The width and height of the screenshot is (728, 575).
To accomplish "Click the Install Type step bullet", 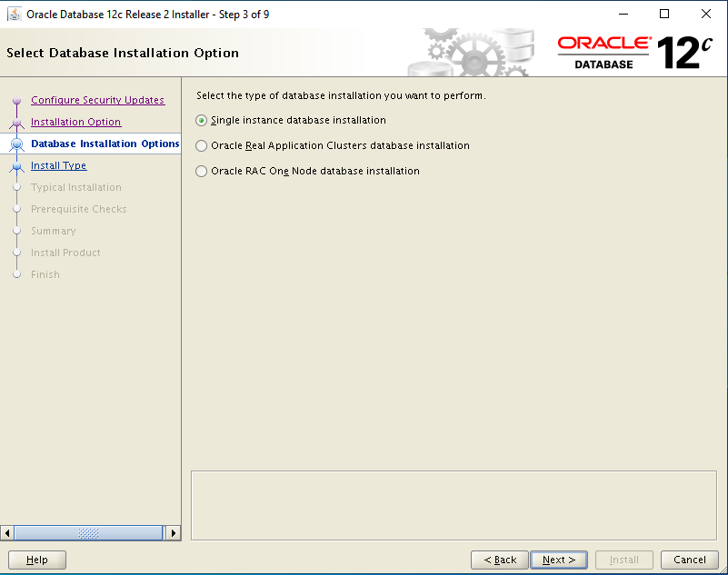I will (17, 166).
